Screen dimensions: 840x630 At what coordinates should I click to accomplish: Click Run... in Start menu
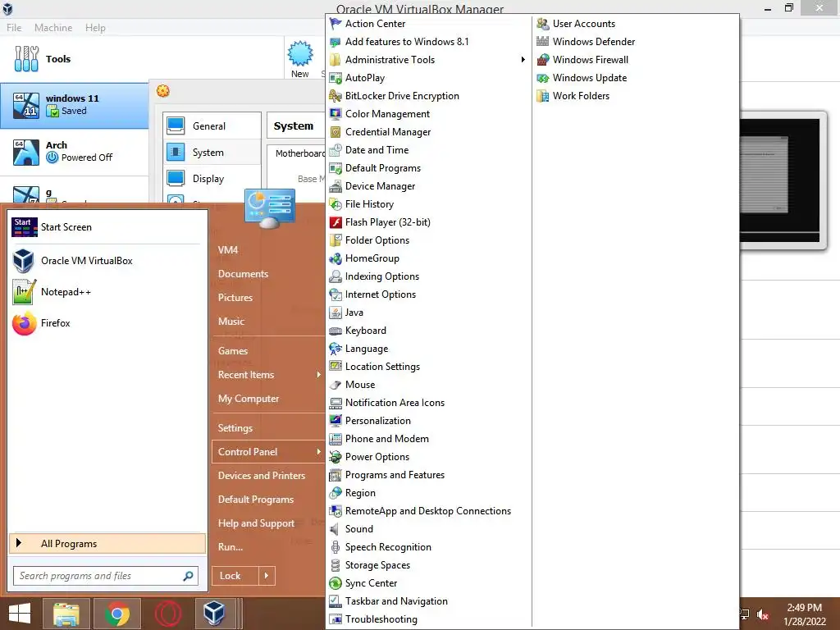pos(231,547)
